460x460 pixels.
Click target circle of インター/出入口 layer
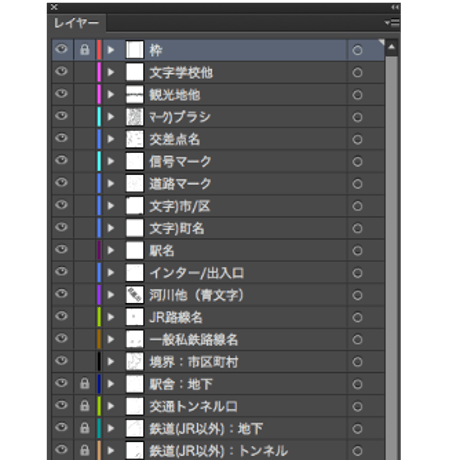[357, 273]
